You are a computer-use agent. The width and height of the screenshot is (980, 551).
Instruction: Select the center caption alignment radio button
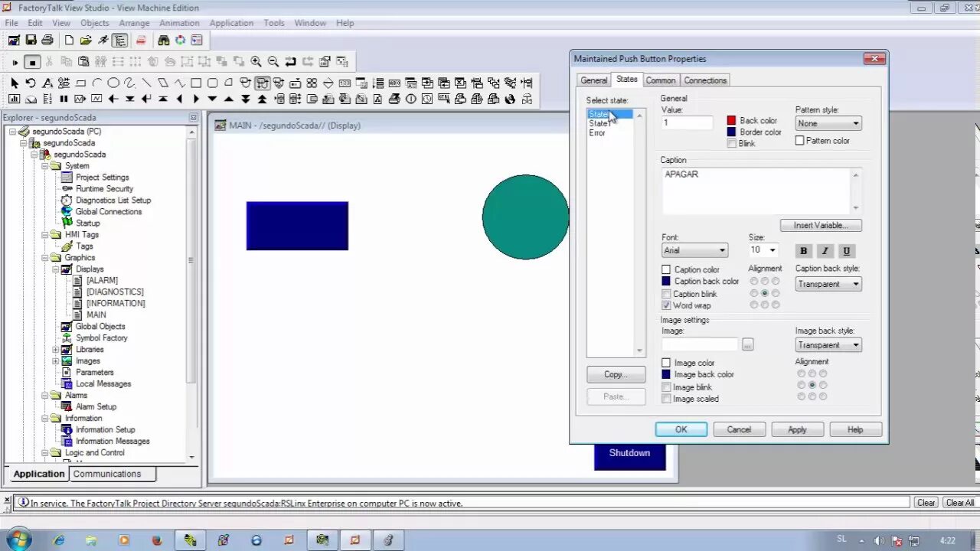point(765,293)
